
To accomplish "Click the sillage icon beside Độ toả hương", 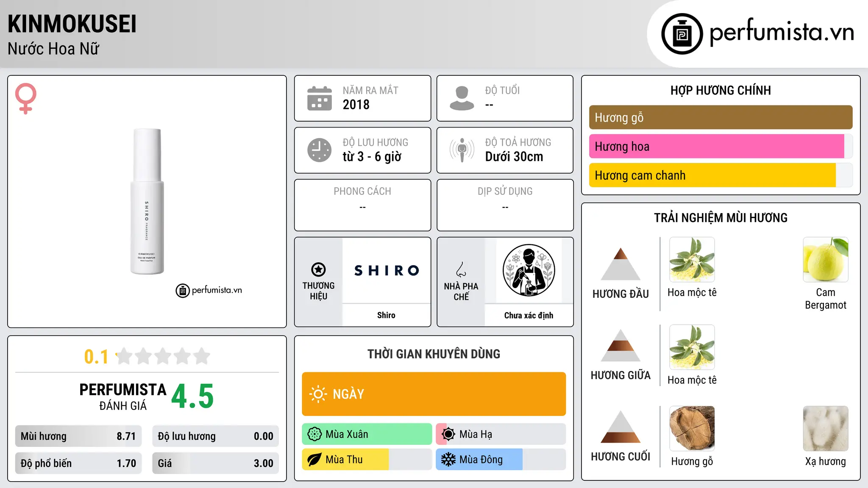I will click(462, 150).
